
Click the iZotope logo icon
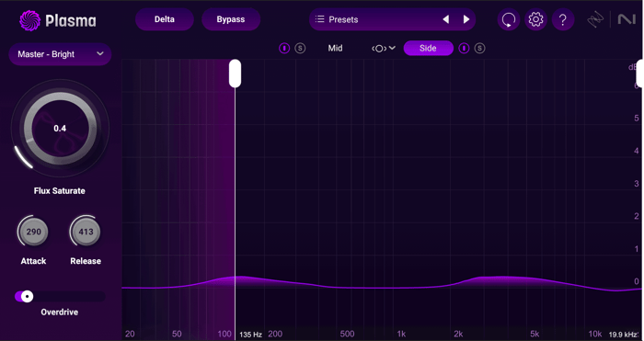[x=595, y=19]
